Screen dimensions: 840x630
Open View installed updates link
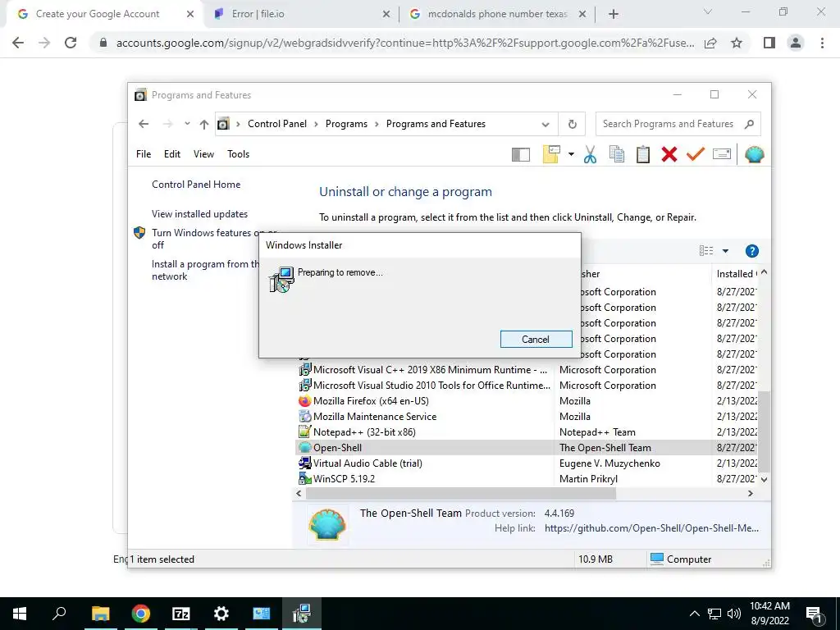[200, 214]
